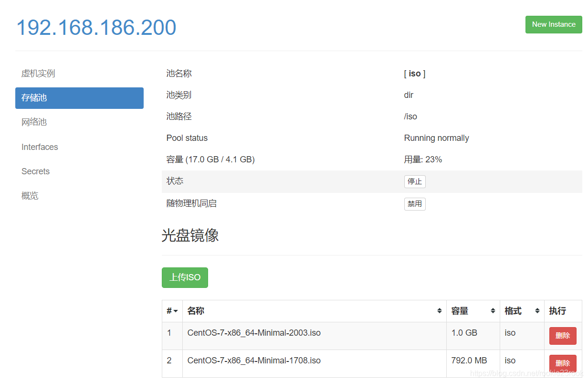Stop the iso pool with 停止

(415, 181)
